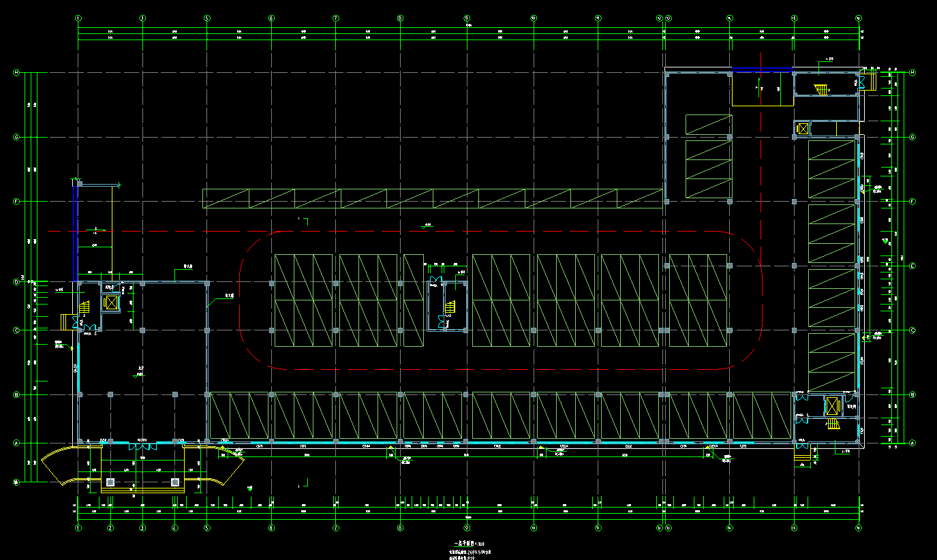Viewport: 937px width, 560px height.
Task: Click grid bubble A on the right edge
Action: [x=912, y=443]
